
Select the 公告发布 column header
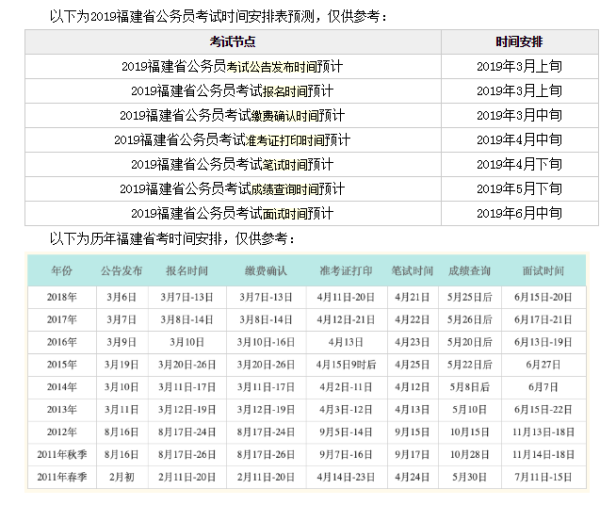click(x=122, y=271)
